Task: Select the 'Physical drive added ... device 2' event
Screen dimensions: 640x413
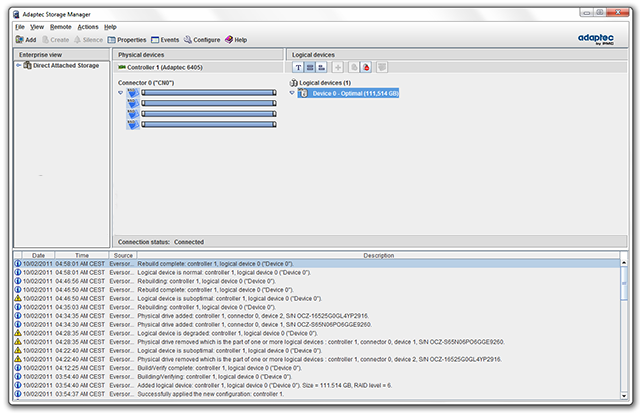Action: pyautogui.click(x=317, y=316)
